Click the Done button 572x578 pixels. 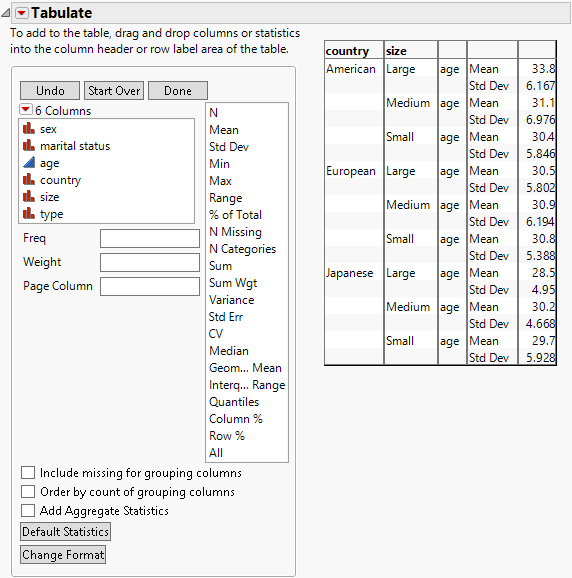pyautogui.click(x=178, y=91)
